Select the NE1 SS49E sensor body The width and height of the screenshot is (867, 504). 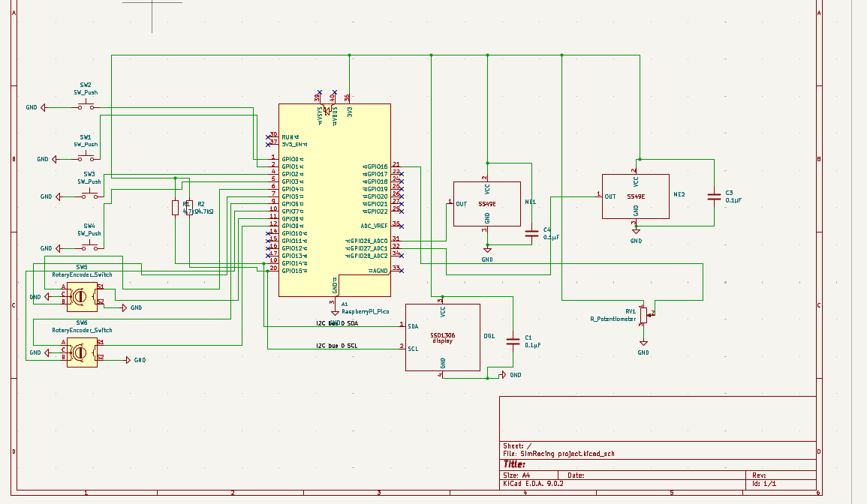[486, 203]
